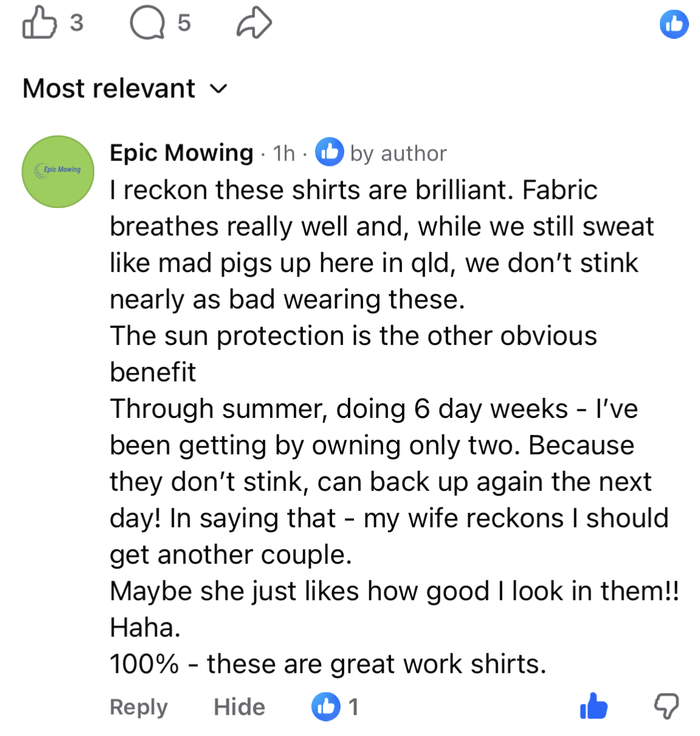The image size is (700, 736).
Task: Click the chevron beside 'Most relevant'
Action: pyautogui.click(x=218, y=89)
